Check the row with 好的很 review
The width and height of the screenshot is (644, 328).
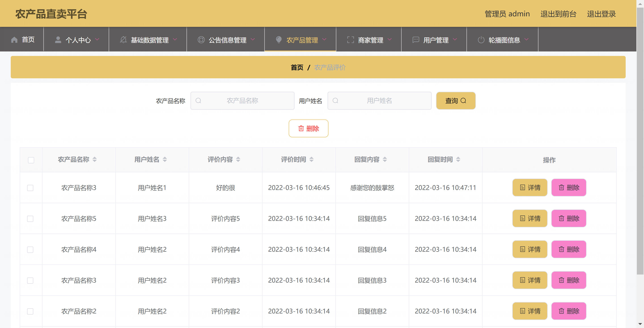[x=30, y=188]
